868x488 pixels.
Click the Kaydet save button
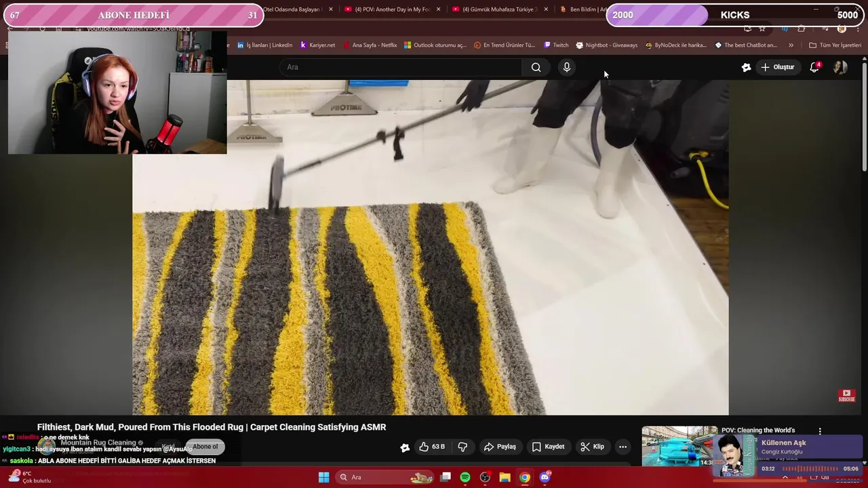548,447
